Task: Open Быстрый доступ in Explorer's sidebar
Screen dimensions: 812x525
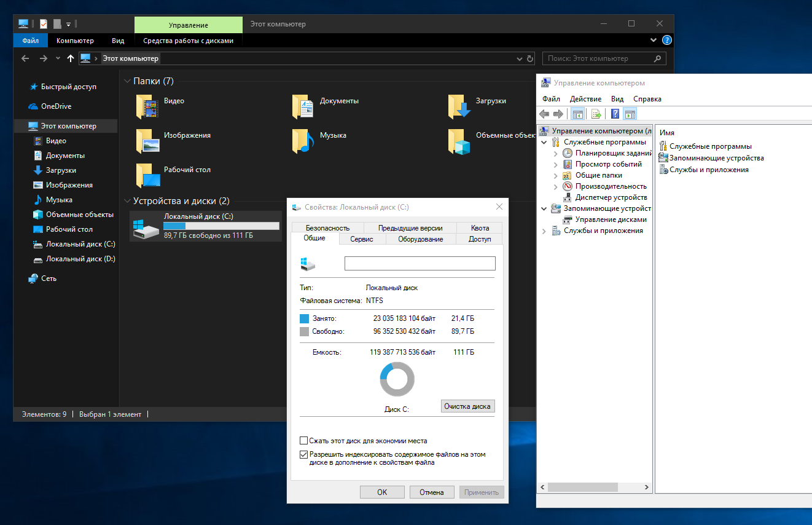Action: [x=69, y=87]
